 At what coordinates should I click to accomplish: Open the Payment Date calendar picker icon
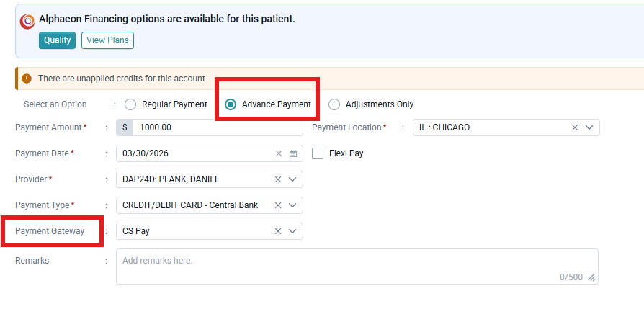(x=293, y=153)
